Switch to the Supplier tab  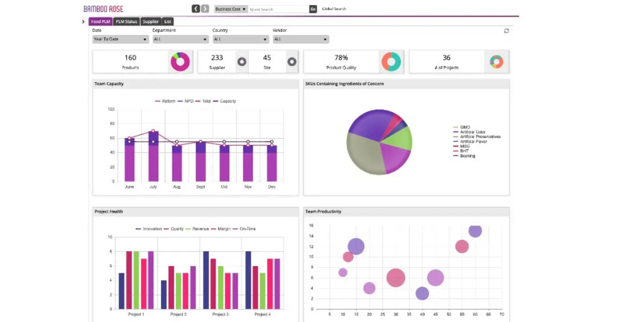coord(151,21)
